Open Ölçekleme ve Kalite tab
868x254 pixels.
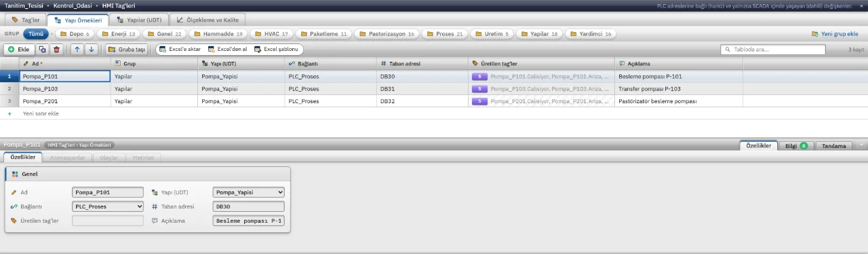208,20
